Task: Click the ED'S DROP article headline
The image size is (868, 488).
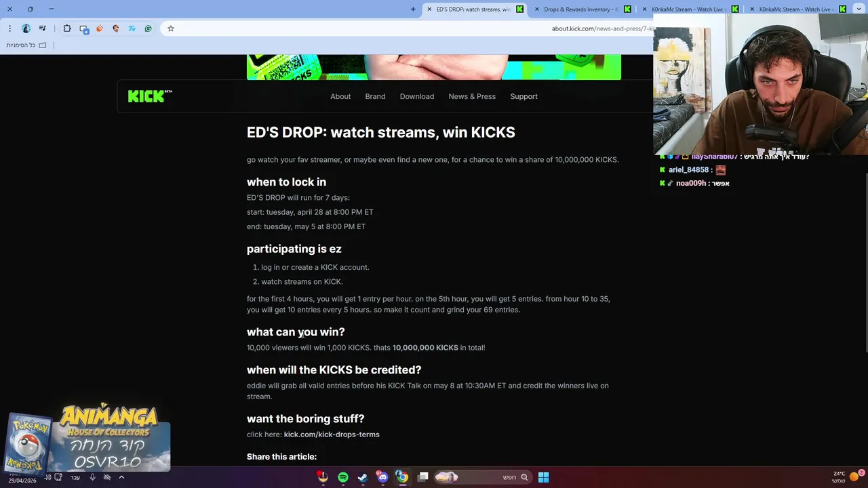Action: 381,132
